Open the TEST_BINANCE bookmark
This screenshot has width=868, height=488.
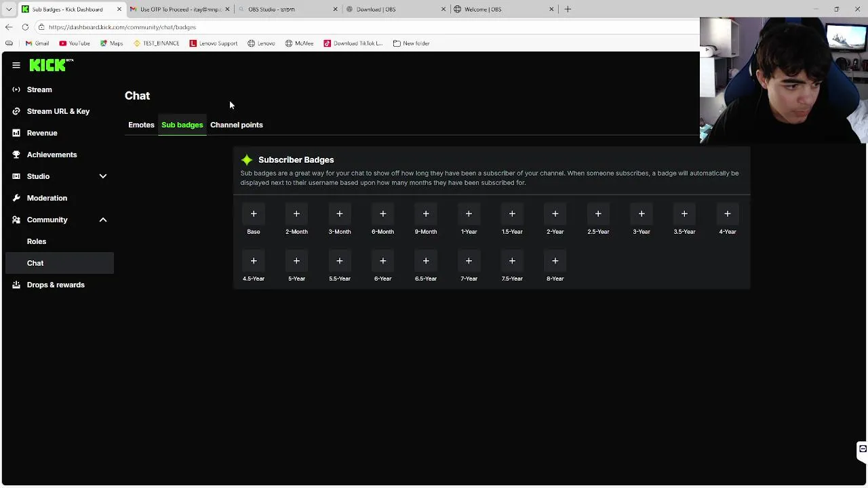point(156,43)
